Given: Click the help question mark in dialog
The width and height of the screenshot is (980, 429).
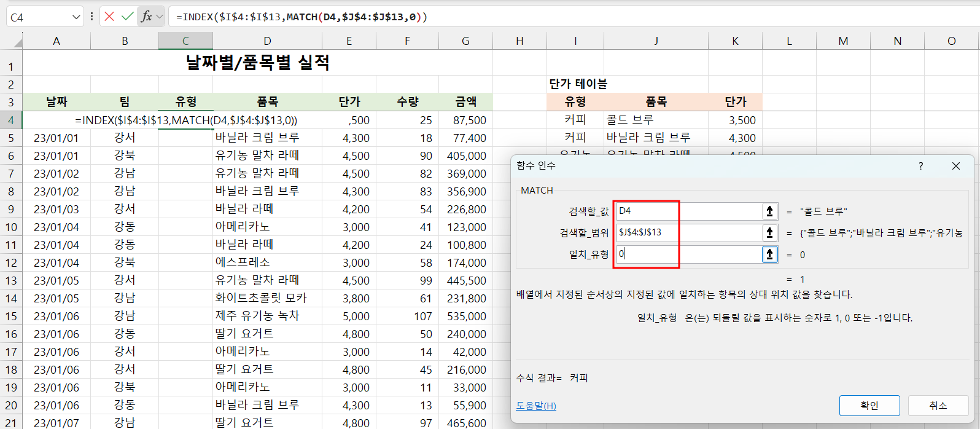Looking at the screenshot, I should click(x=920, y=166).
